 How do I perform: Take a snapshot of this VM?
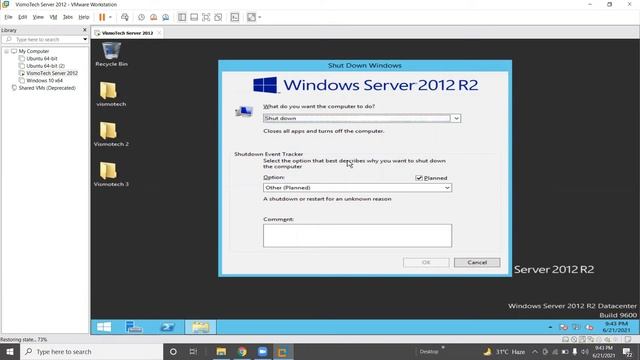click(x=141, y=17)
